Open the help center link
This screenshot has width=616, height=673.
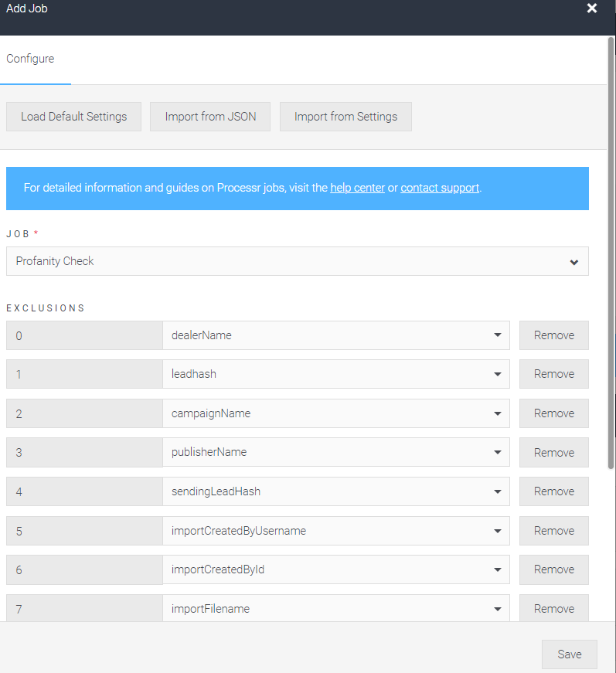(x=357, y=188)
